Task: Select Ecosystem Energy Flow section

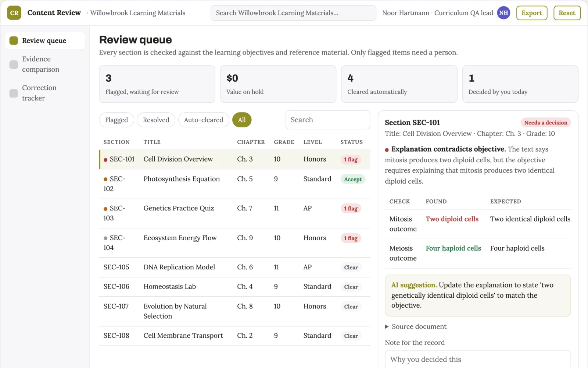Action: click(235, 243)
